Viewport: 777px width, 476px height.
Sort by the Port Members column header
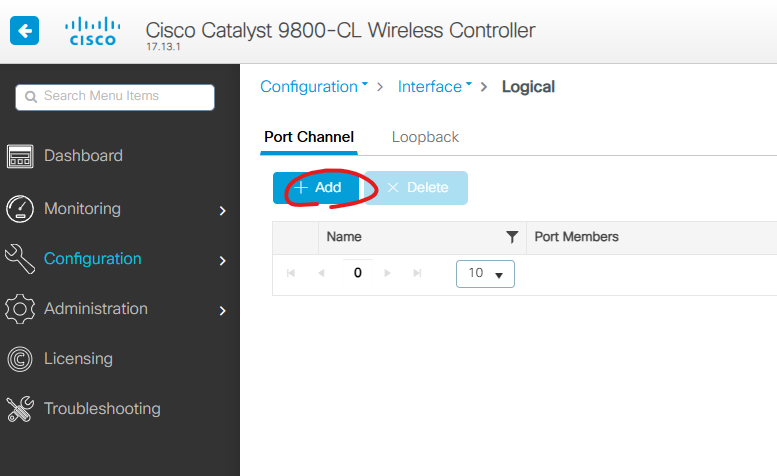click(x=576, y=237)
